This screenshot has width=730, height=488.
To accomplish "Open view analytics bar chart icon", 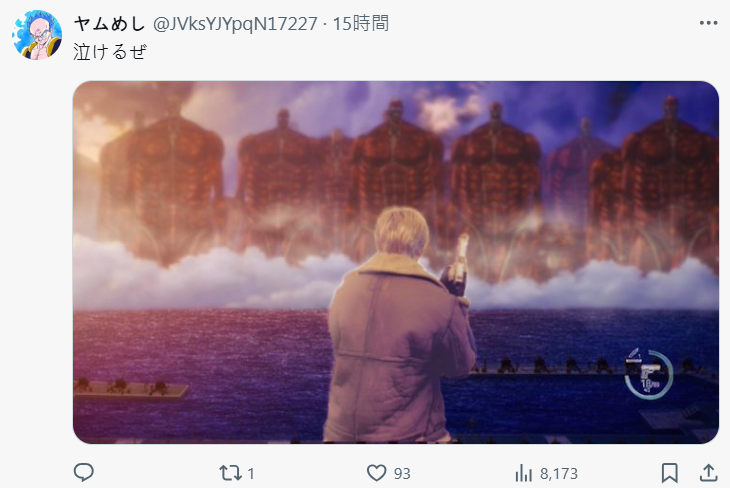I will tap(524, 473).
